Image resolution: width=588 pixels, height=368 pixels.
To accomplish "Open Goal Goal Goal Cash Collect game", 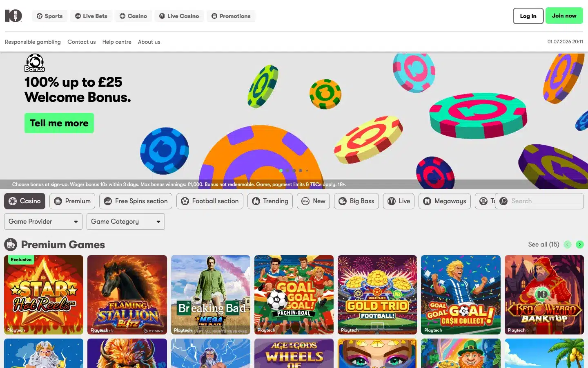I will tap(461, 295).
